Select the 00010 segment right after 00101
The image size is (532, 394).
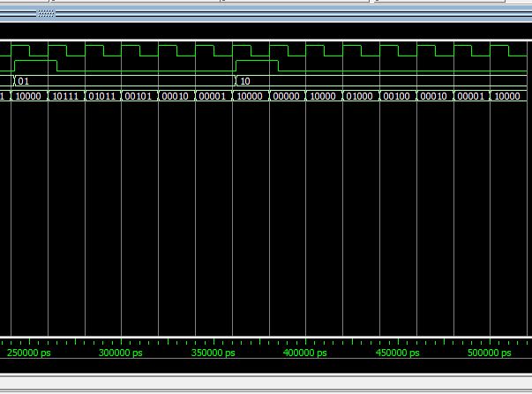coord(176,96)
